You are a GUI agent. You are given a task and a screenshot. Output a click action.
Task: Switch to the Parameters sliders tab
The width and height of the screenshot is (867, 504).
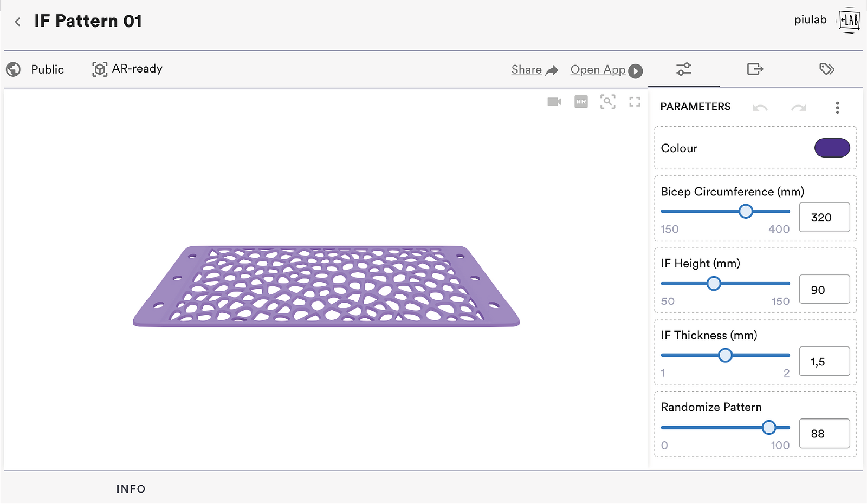pyautogui.click(x=683, y=69)
